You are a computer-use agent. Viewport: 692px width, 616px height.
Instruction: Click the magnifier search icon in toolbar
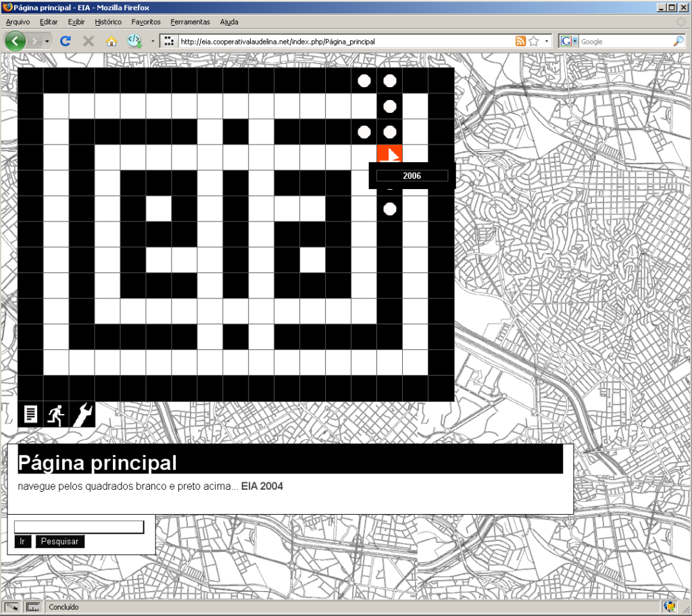point(678,41)
